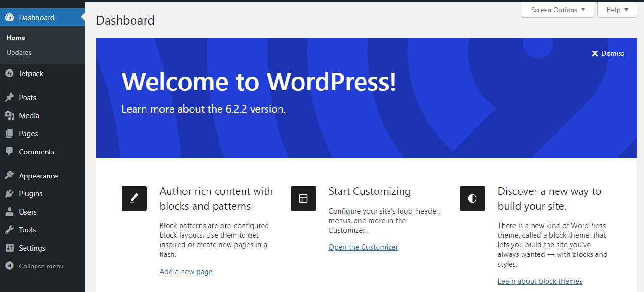Click the Collapse menu arrow icon
Image resolution: width=644 pixels, height=292 pixels.
(10, 266)
